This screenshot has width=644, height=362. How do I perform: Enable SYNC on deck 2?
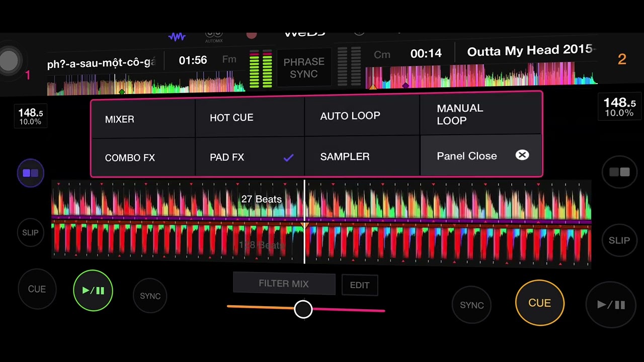click(x=472, y=305)
